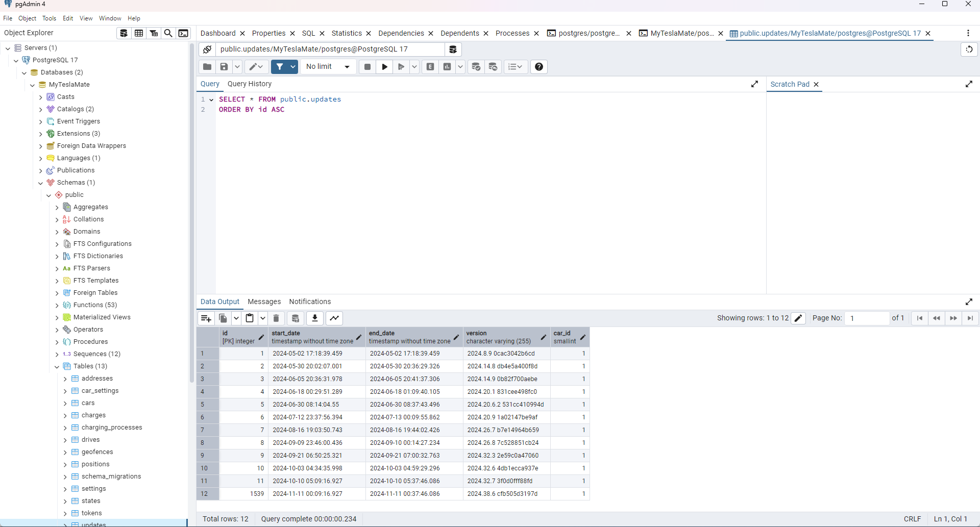Edit the showing rows range
The width and height of the screenshot is (980, 527).
click(x=799, y=318)
